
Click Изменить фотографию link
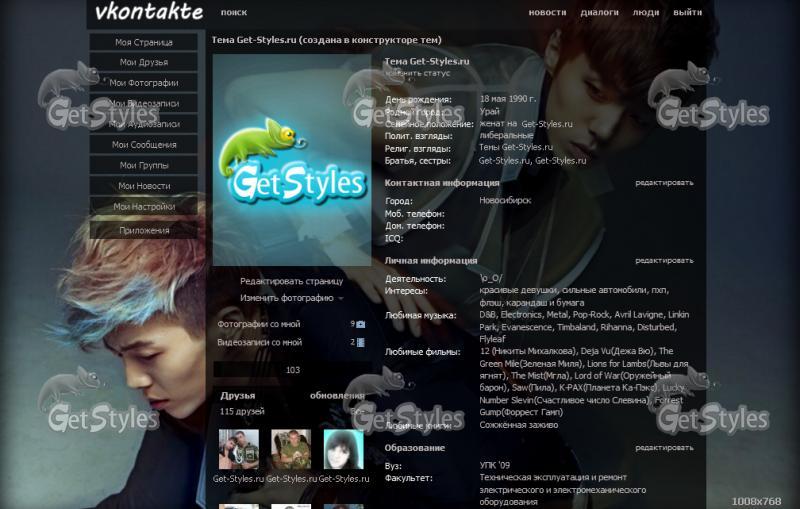click(287, 298)
